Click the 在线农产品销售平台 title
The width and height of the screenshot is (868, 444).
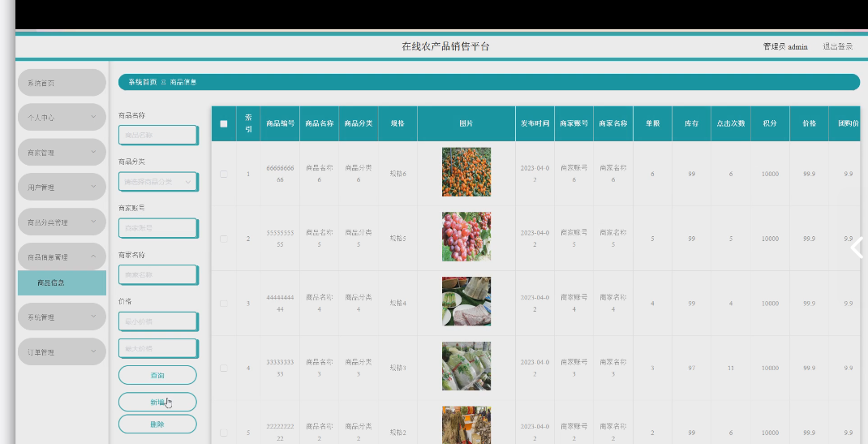click(x=445, y=46)
